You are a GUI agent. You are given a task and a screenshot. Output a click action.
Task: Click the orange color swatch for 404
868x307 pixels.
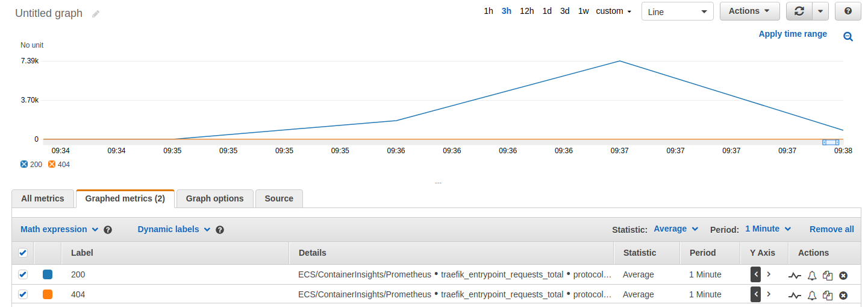(x=48, y=294)
